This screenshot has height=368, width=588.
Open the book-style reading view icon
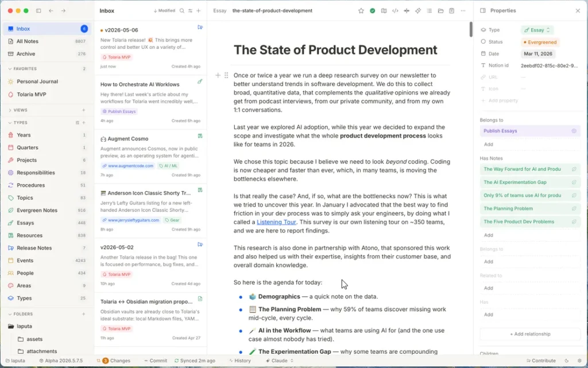[384, 11]
